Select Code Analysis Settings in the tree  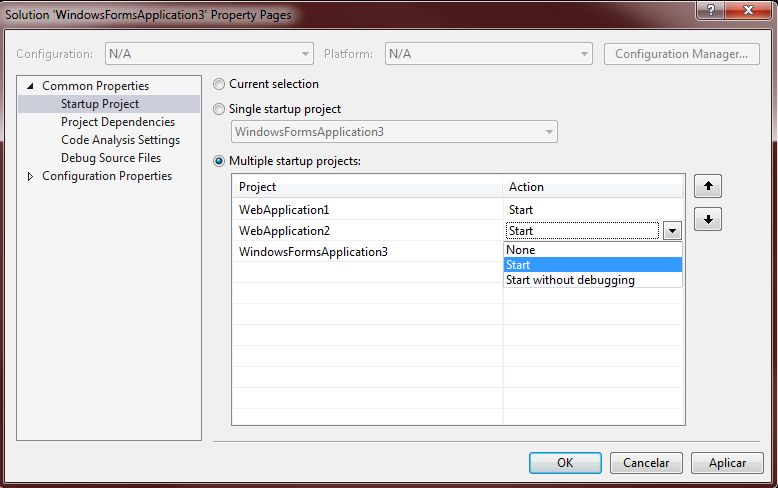pyautogui.click(x=120, y=140)
